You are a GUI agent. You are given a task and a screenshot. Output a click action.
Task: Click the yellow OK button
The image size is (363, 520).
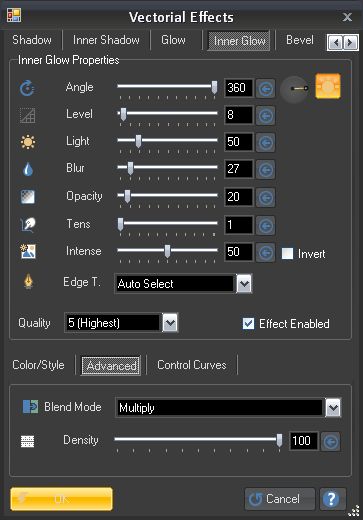click(61, 499)
